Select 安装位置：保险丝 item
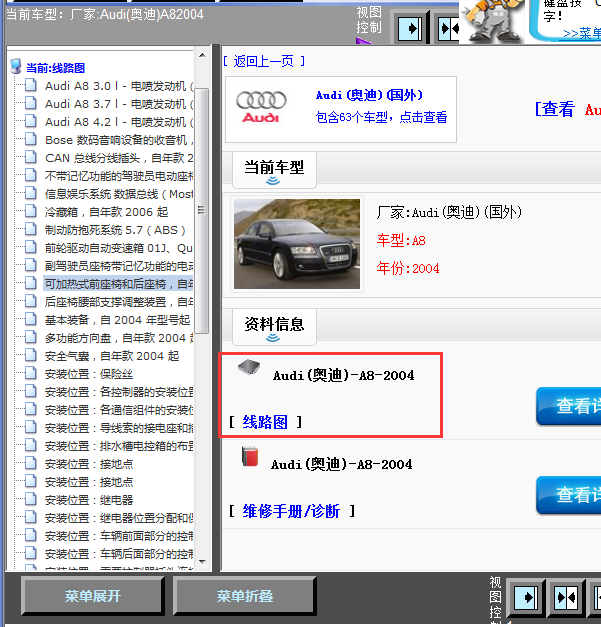Viewport: 601px width, 627px height. tap(88, 374)
